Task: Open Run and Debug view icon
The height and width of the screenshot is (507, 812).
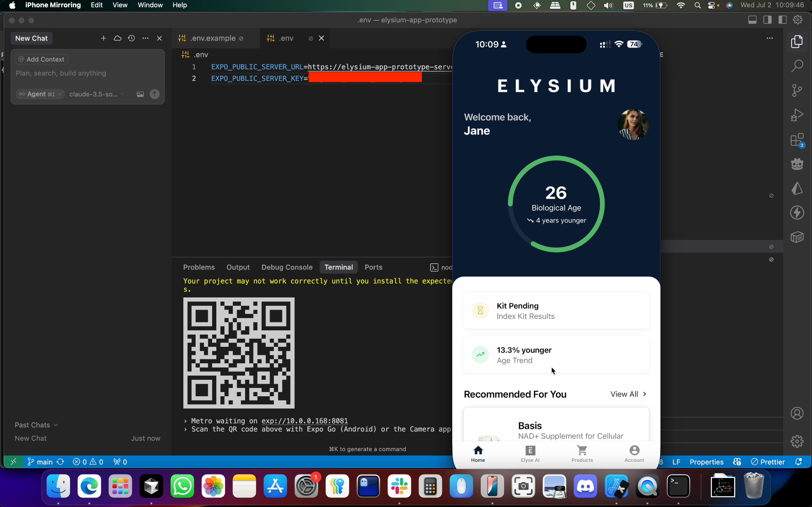Action: (x=797, y=115)
